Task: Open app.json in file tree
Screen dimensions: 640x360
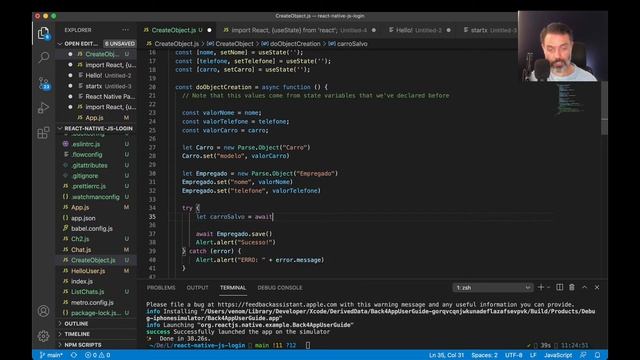Action: point(96,218)
